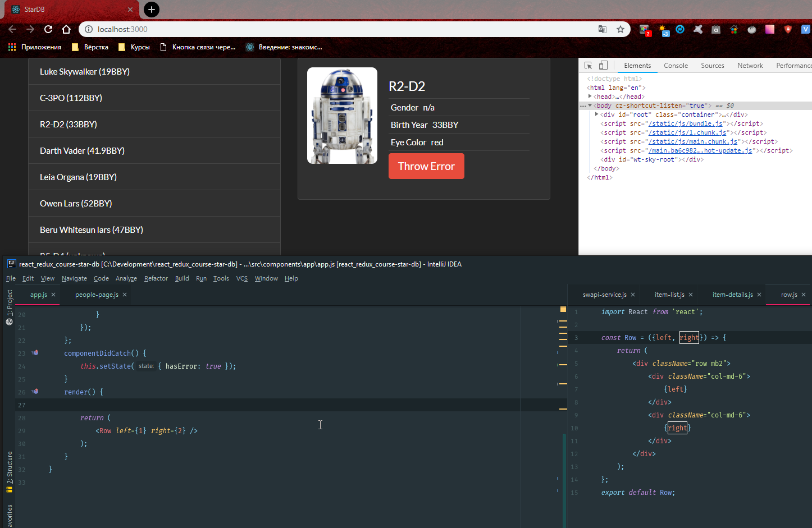Show site information for localhost
Viewport: 812px width, 528px height.
coord(88,29)
